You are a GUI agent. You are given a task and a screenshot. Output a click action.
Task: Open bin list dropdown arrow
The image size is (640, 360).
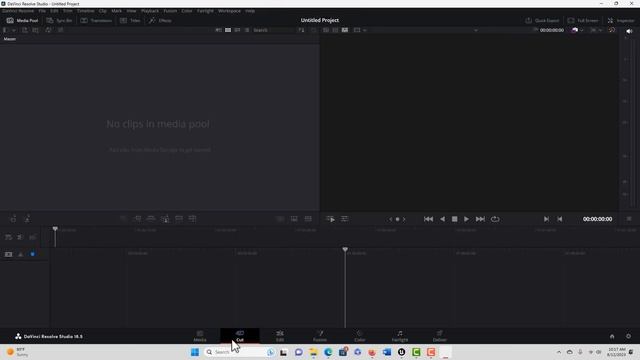[13, 30]
